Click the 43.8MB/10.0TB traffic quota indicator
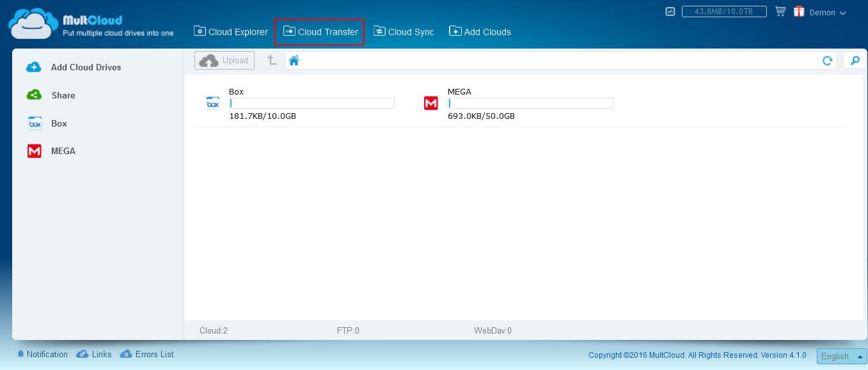The height and width of the screenshot is (370, 868). [724, 12]
